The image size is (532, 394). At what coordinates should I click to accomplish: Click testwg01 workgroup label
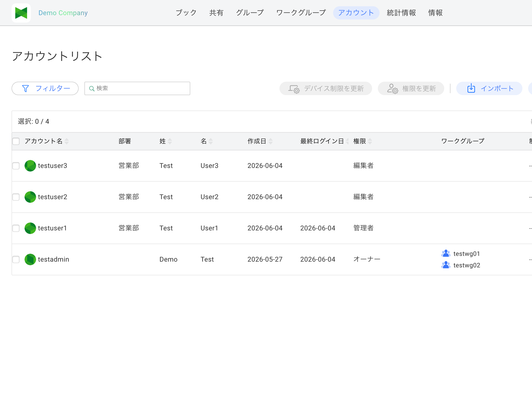[467, 254]
